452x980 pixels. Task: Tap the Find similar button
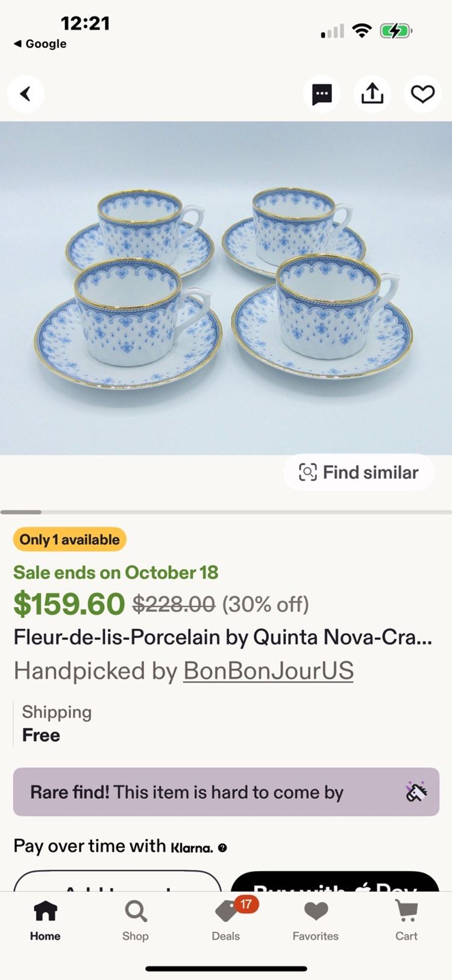tap(359, 472)
